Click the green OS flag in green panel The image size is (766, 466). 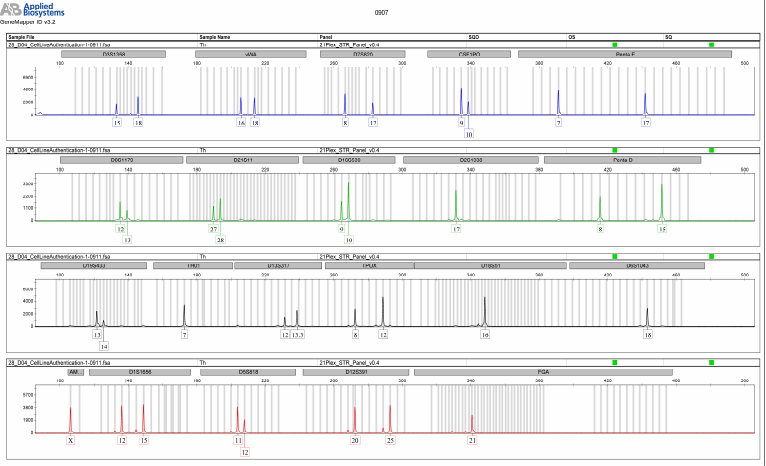point(615,150)
